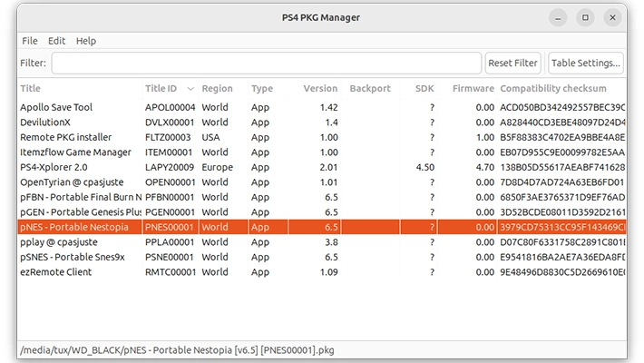
Task: Click the Europe region cell
Action: [x=218, y=167]
